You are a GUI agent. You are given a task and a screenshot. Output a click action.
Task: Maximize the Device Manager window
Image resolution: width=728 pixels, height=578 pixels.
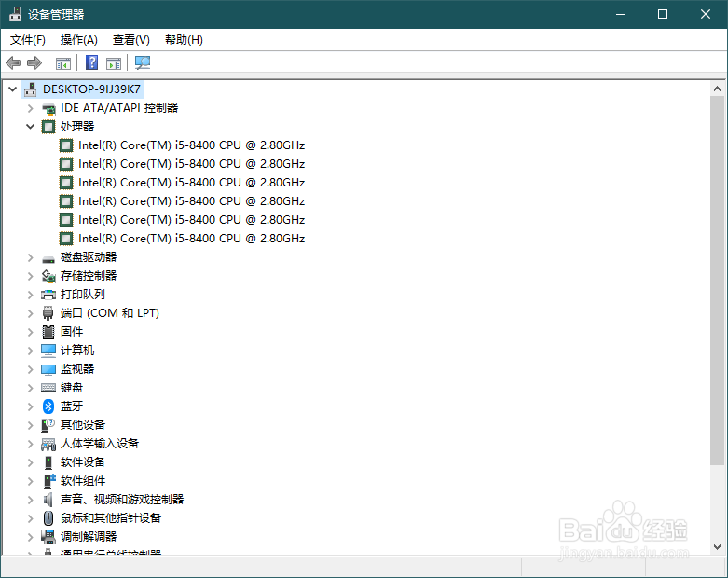click(x=663, y=14)
